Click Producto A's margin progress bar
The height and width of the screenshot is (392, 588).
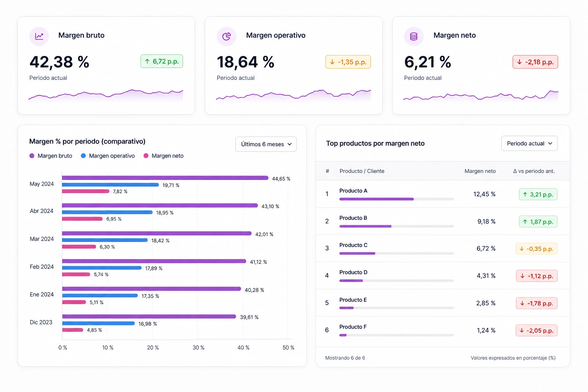397,199
